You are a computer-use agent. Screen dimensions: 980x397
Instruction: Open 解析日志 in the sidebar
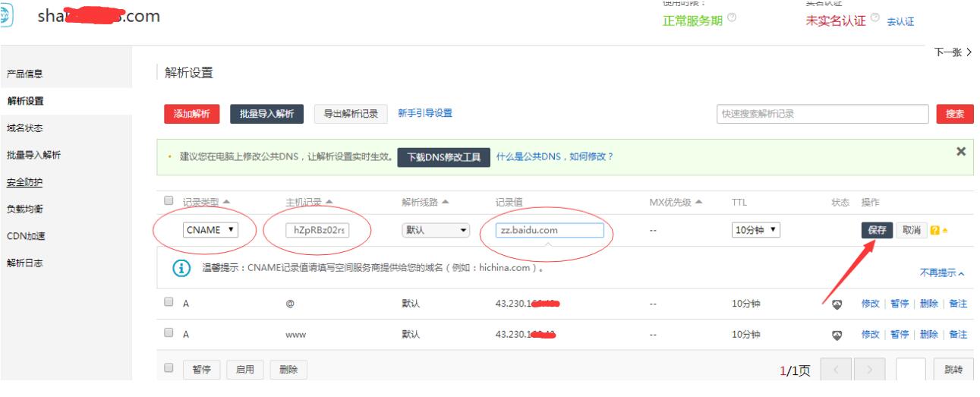pyautogui.click(x=24, y=263)
